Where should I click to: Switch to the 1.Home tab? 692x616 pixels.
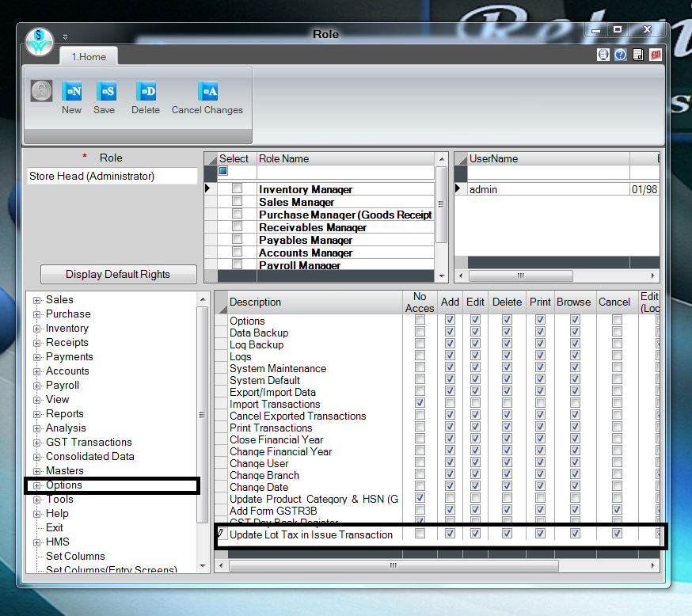(x=89, y=57)
